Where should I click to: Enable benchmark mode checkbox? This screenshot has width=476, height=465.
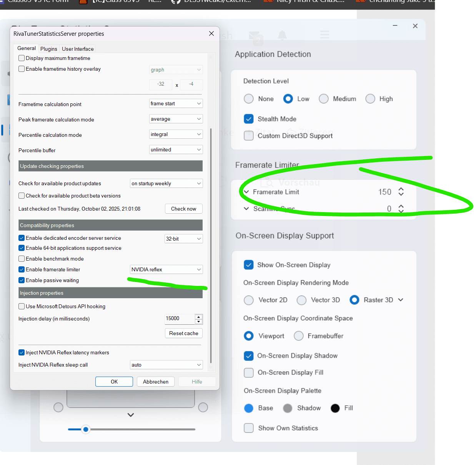point(22,259)
